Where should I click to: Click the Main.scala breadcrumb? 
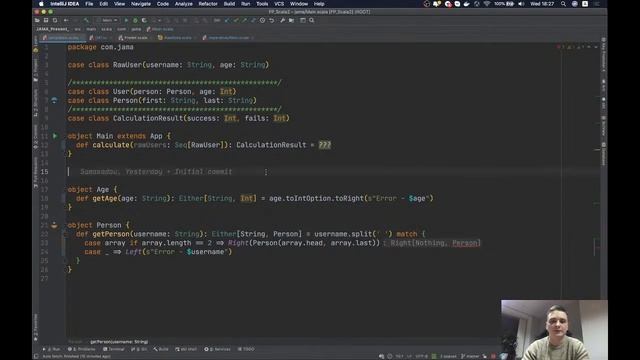pyautogui.click(x=160, y=29)
